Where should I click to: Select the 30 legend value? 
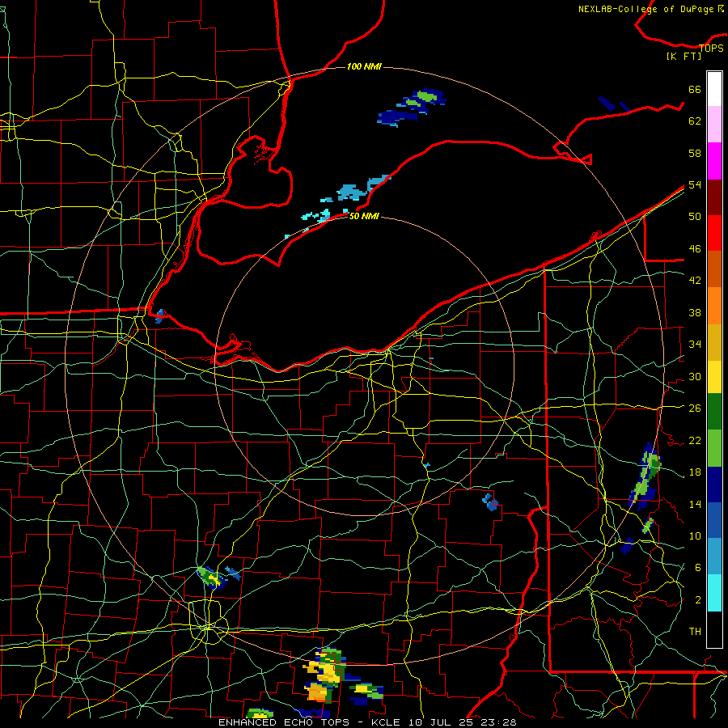[695, 376]
